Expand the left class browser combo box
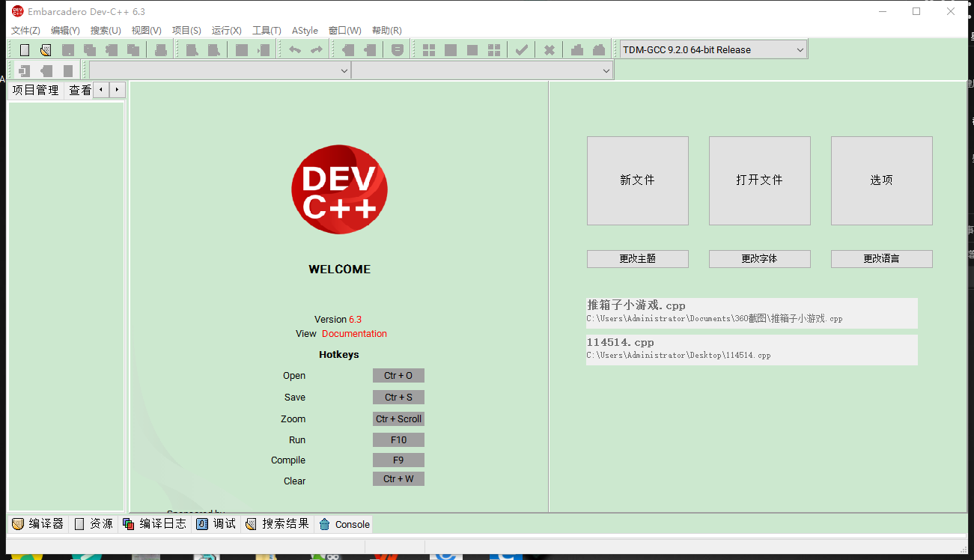974x560 pixels. pos(220,70)
